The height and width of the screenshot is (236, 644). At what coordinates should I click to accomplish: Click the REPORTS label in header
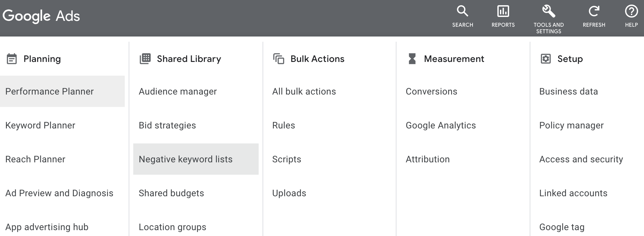point(503,25)
